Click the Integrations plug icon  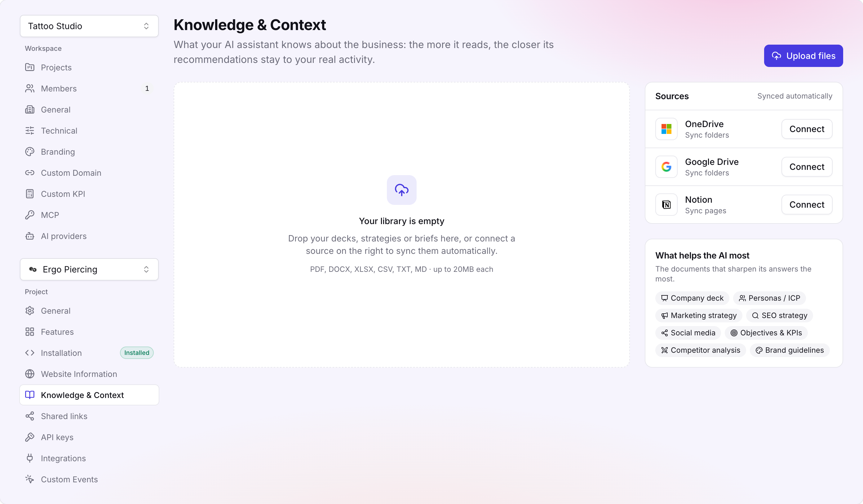coord(30,458)
